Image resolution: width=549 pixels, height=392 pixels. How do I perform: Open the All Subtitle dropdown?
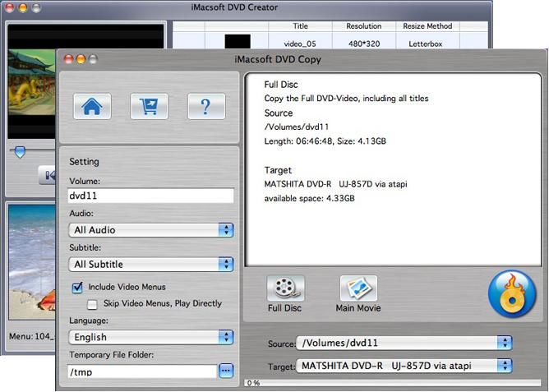click(151, 265)
